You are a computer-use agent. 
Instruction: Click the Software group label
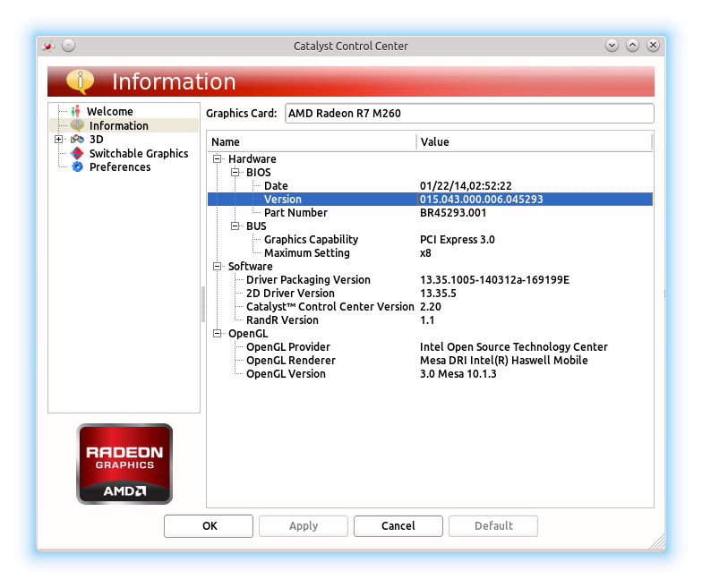251,267
